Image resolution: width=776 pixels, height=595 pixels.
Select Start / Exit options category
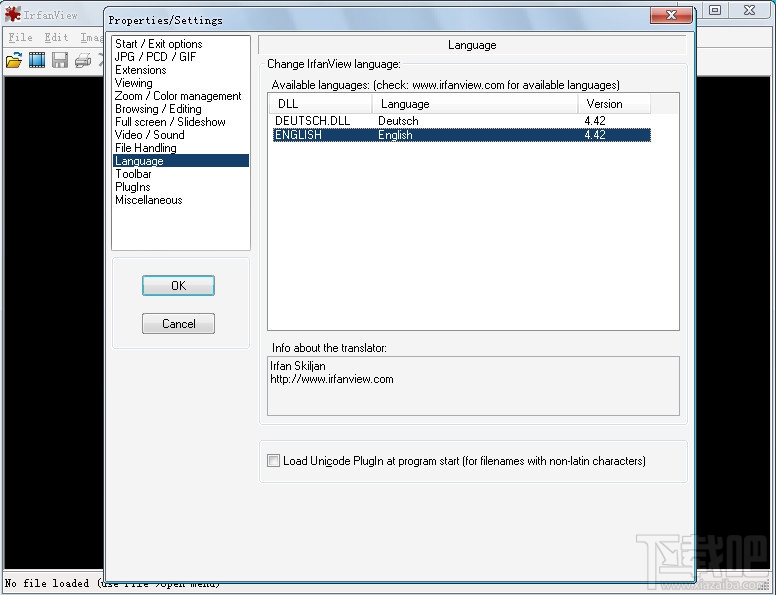(x=158, y=44)
